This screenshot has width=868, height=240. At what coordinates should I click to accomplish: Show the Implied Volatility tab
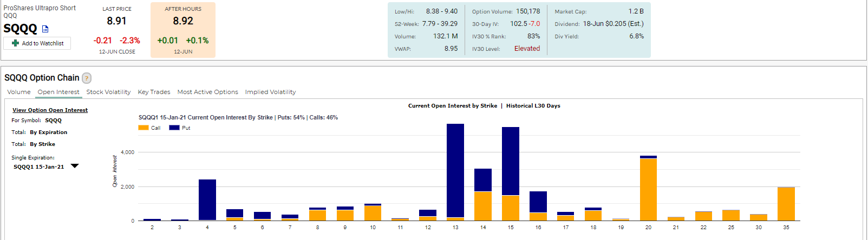[270, 92]
